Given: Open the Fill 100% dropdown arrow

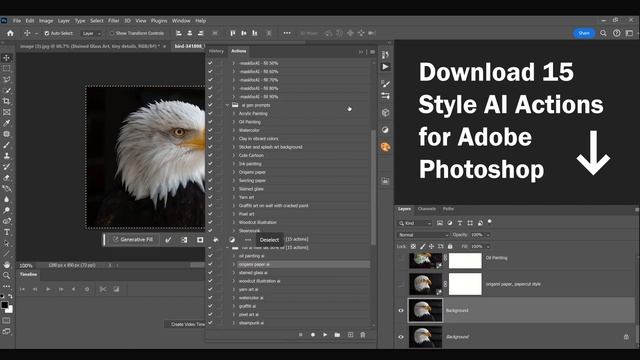Looking at the screenshot, I should click(x=488, y=247).
